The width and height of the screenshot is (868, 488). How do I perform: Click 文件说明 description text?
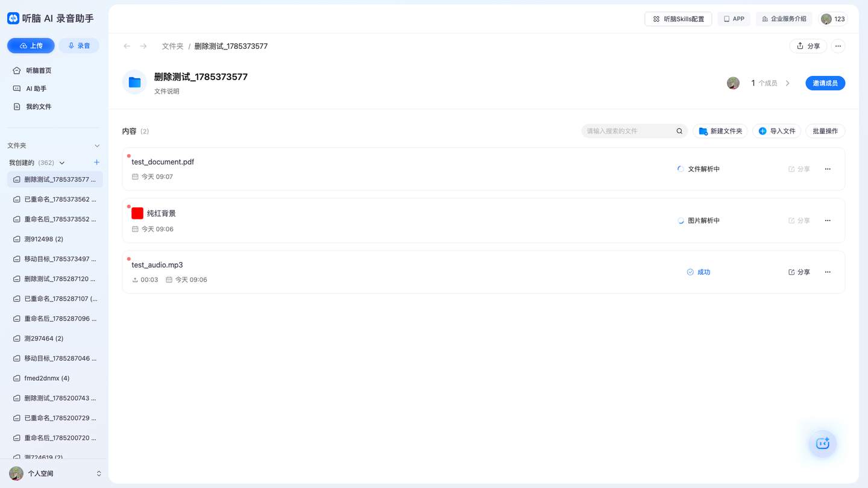[167, 92]
